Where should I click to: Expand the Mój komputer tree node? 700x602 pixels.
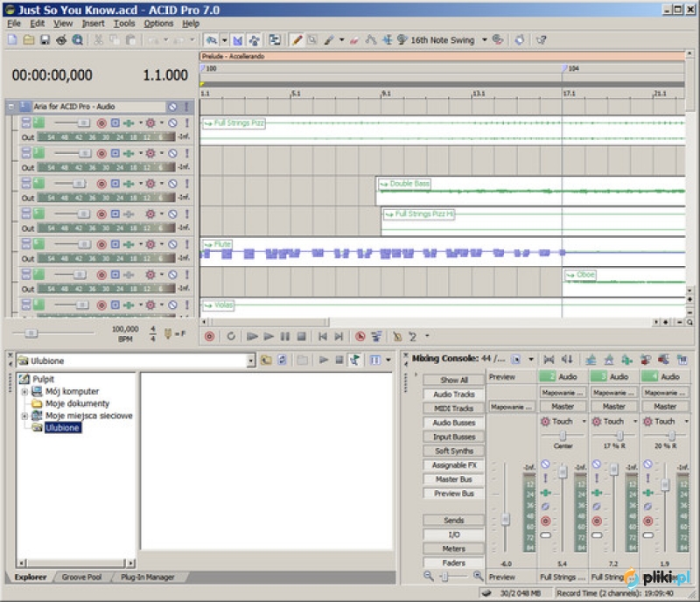click(24, 392)
